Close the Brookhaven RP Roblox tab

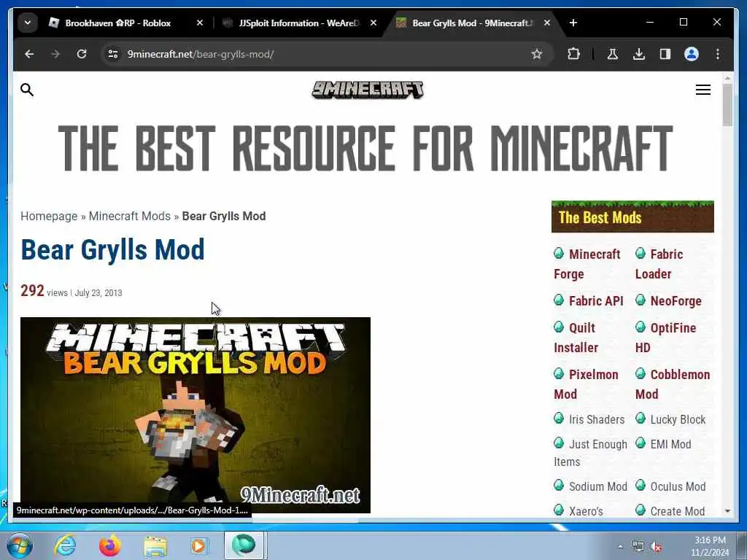(x=200, y=23)
